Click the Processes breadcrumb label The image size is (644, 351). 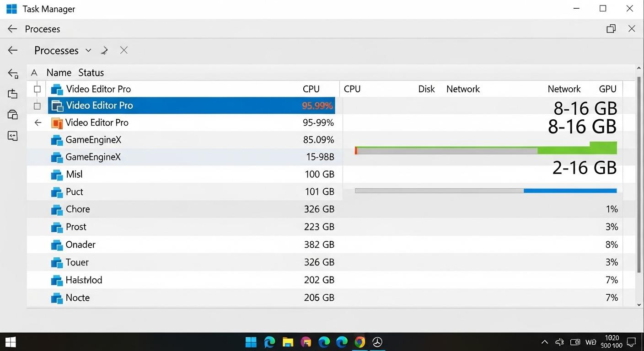[43, 29]
